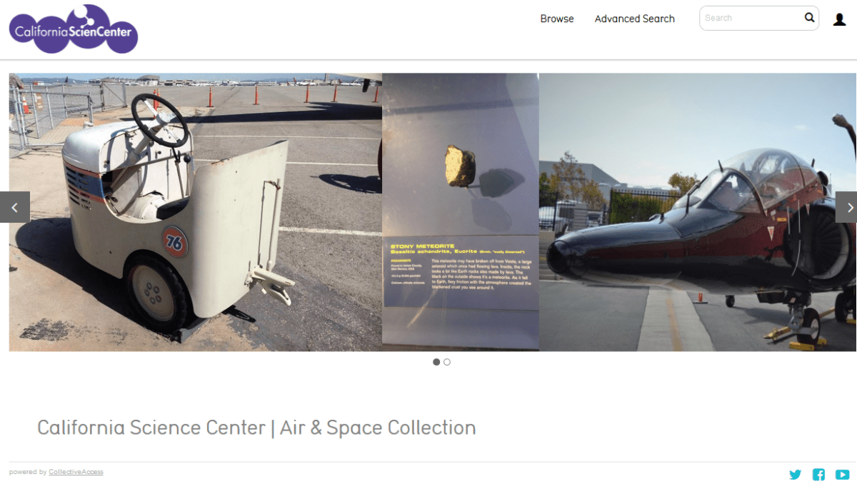
Task: Open the user account icon
Action: 840,19
